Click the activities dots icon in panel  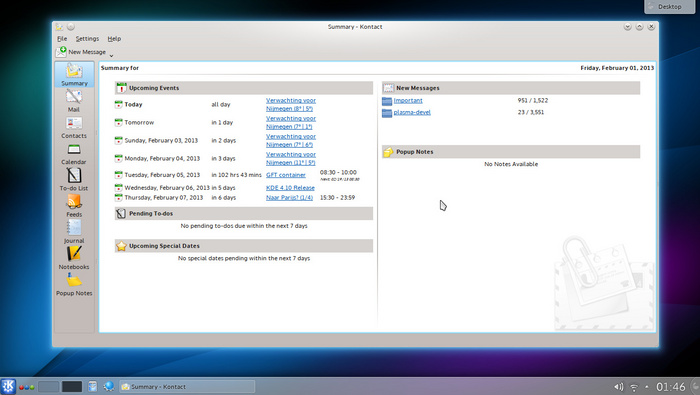pyautogui.click(x=26, y=387)
